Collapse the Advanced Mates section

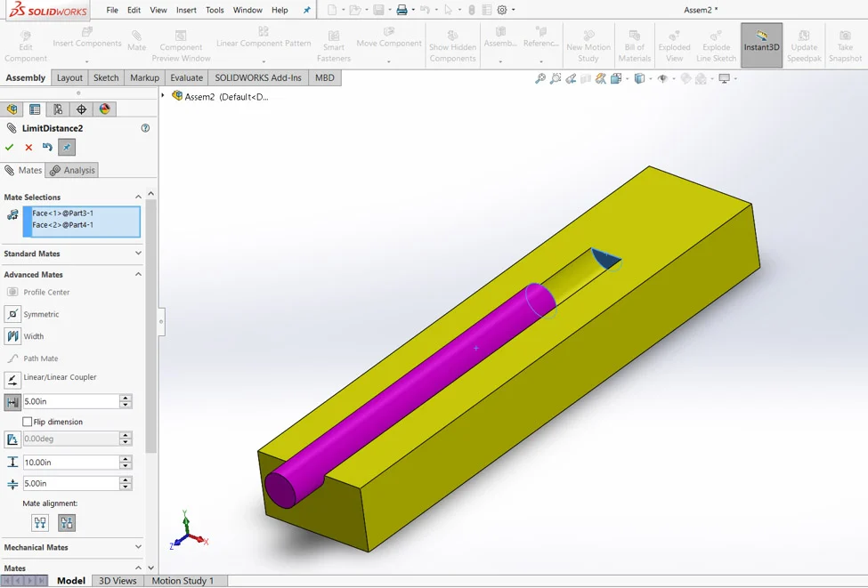[138, 274]
